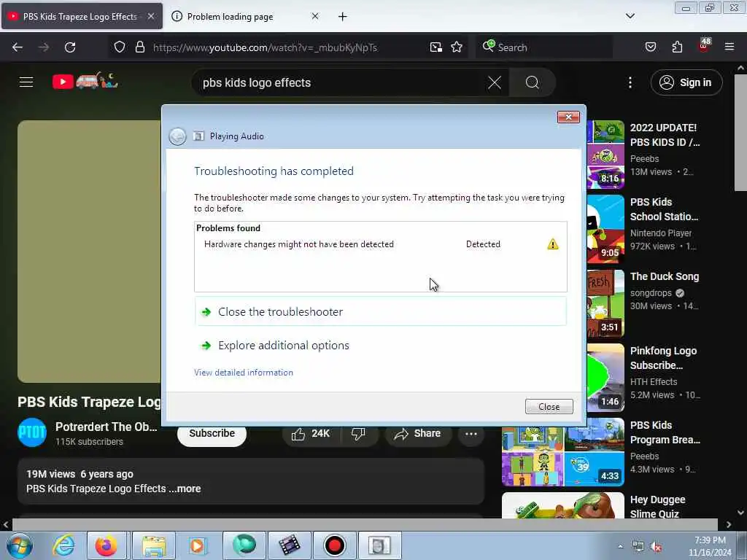The image size is (747, 560).
Task: Click the Sign in button
Action: [686, 83]
